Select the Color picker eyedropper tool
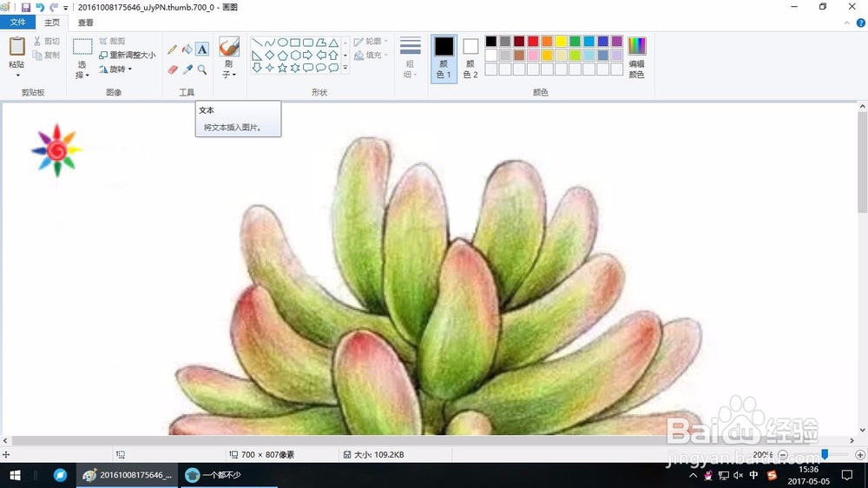This screenshot has height=488, width=868. (187, 69)
